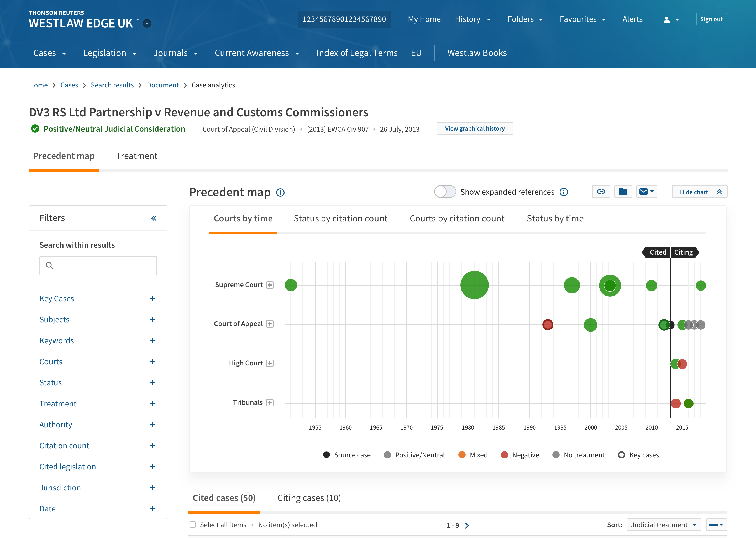Click the View graphical history button
This screenshot has height=538, width=756.
pos(475,128)
